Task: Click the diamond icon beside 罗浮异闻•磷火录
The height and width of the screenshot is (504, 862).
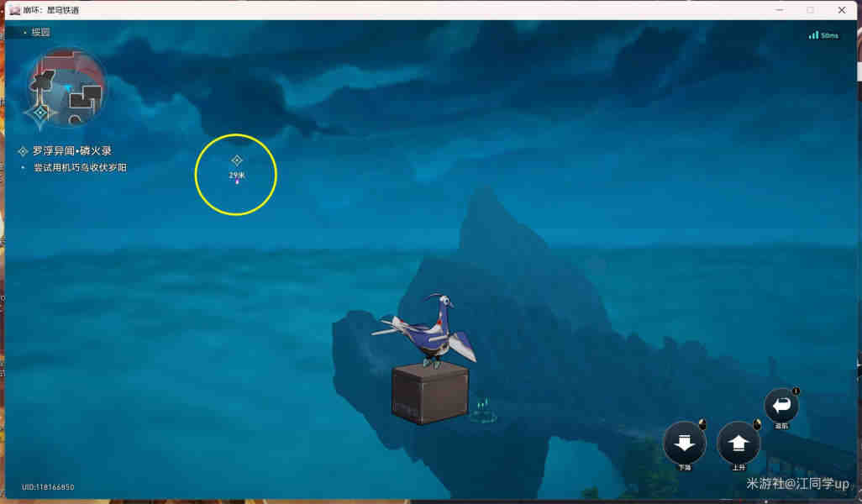Action: [23, 151]
